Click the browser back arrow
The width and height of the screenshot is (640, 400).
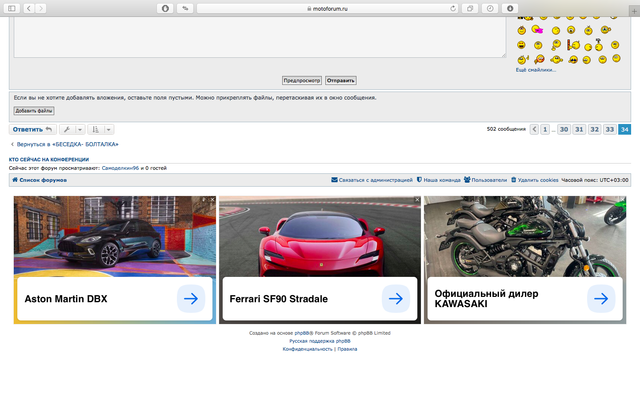pyautogui.click(x=28, y=7)
